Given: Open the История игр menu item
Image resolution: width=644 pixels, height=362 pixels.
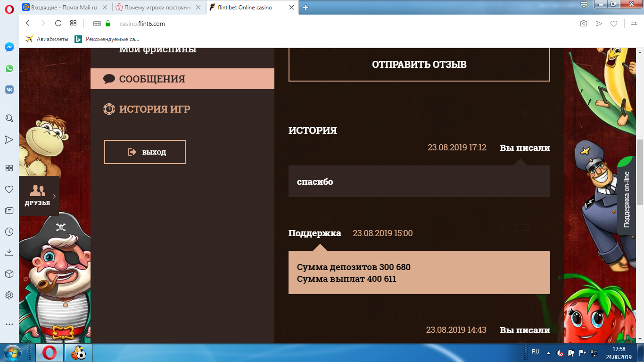Looking at the screenshot, I should [154, 109].
